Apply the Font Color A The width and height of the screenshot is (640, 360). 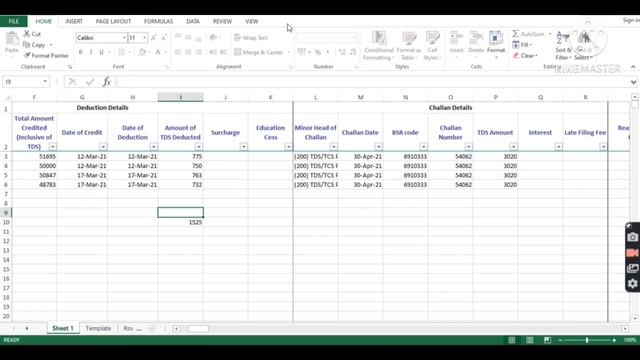[158, 52]
